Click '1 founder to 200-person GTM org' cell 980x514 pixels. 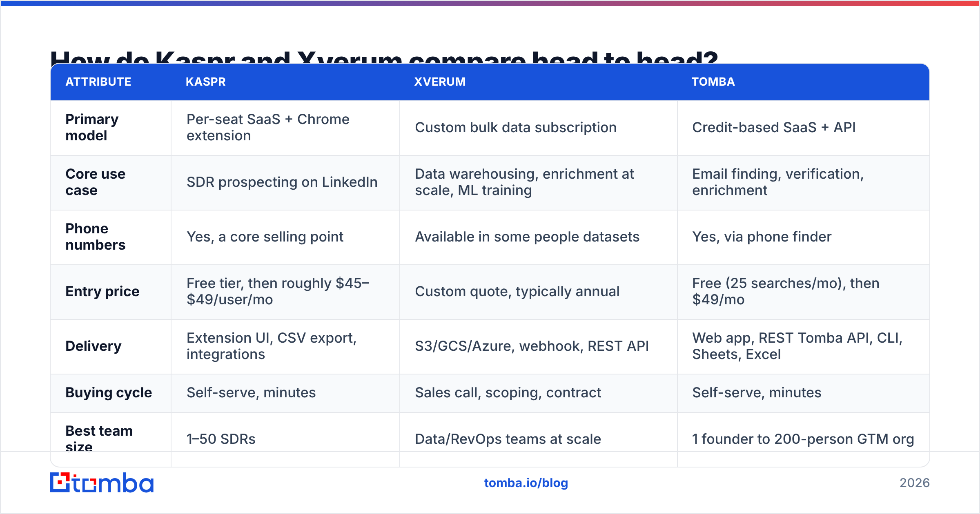(803, 439)
